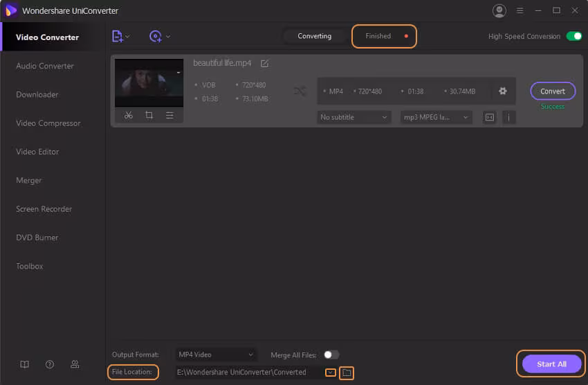Open Merger in sidebar
Image resolution: width=588 pixels, height=385 pixels.
(x=28, y=181)
